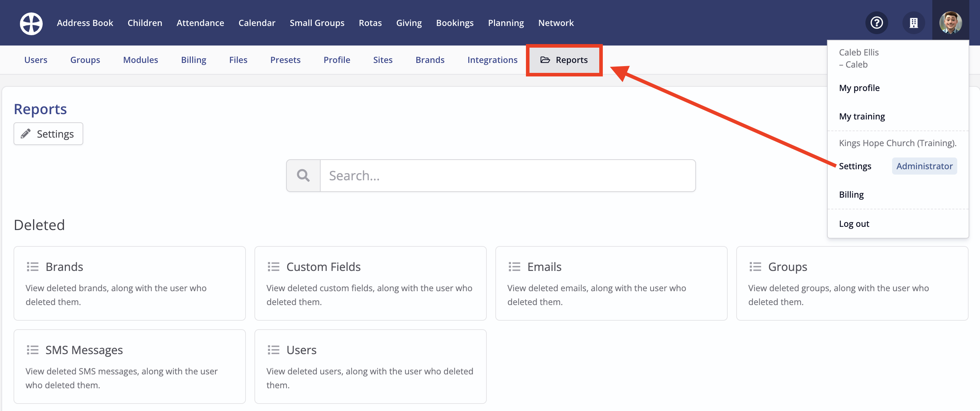Click the list icon beside SMS Messages
The image size is (980, 411).
point(33,349)
